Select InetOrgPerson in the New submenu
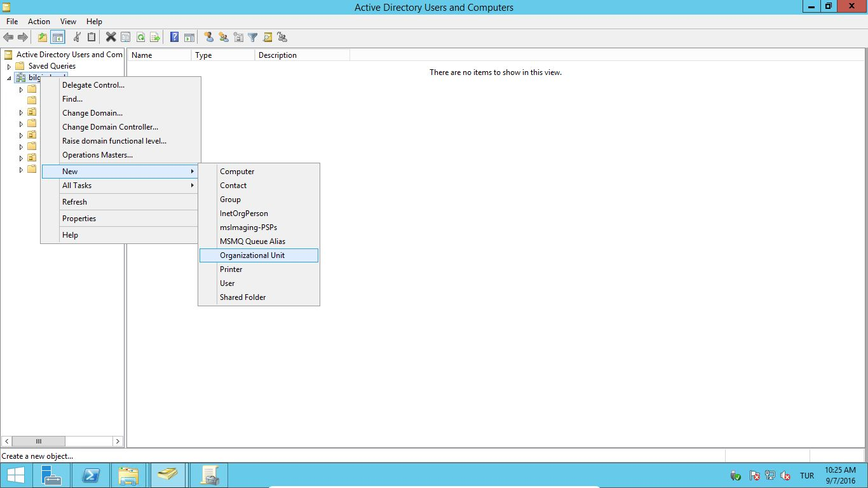 (x=259, y=213)
